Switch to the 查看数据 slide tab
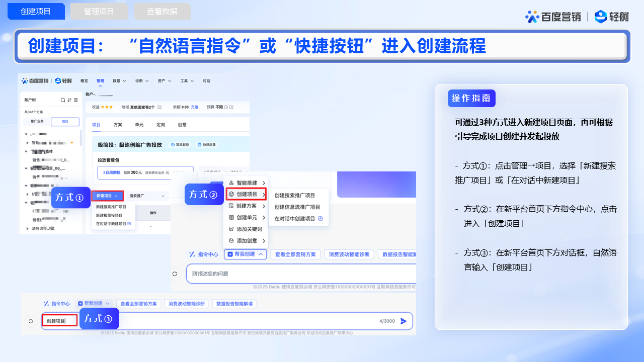 162,11
